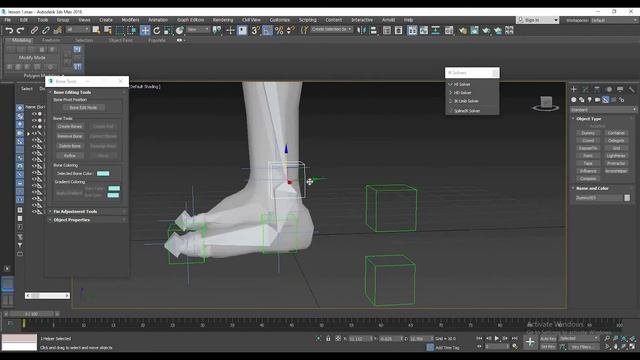Toggle visibility eye of first scene object
The height and width of the screenshot is (360, 640).
pos(34,114)
